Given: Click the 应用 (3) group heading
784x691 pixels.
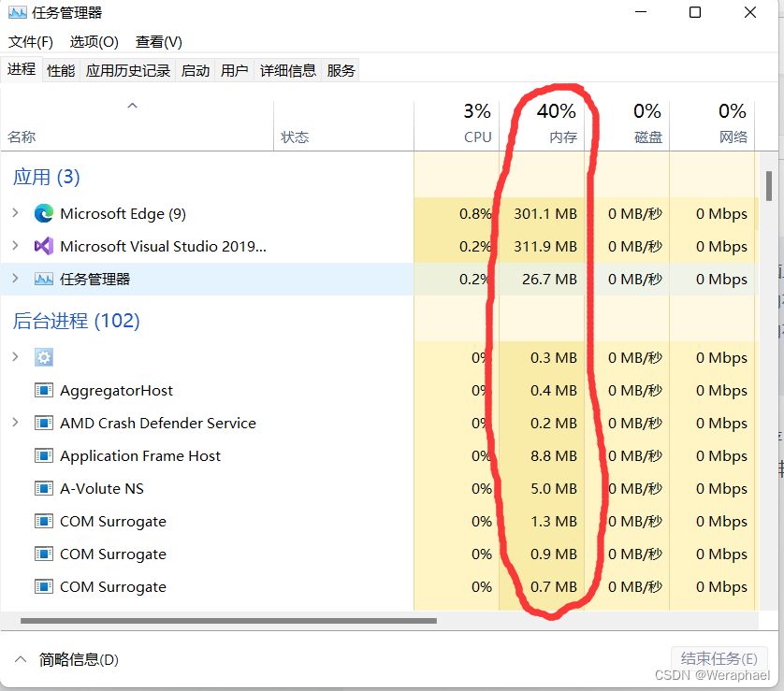Looking at the screenshot, I should coord(47,177).
